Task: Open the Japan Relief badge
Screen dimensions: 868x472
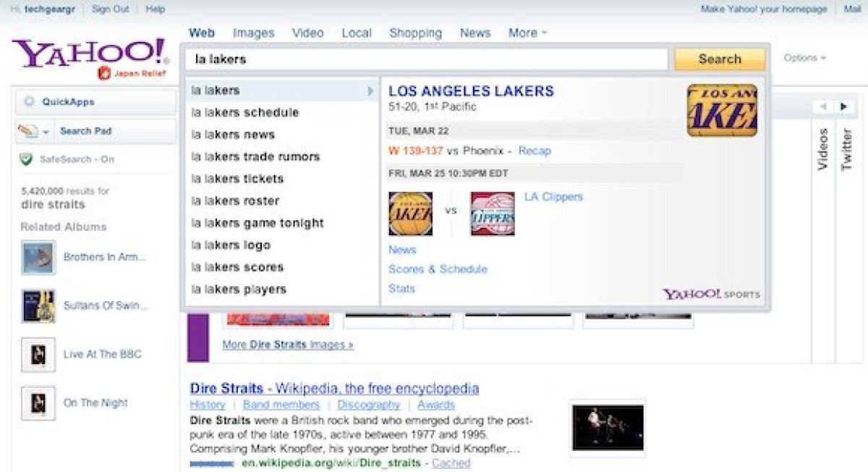Action: (x=132, y=74)
